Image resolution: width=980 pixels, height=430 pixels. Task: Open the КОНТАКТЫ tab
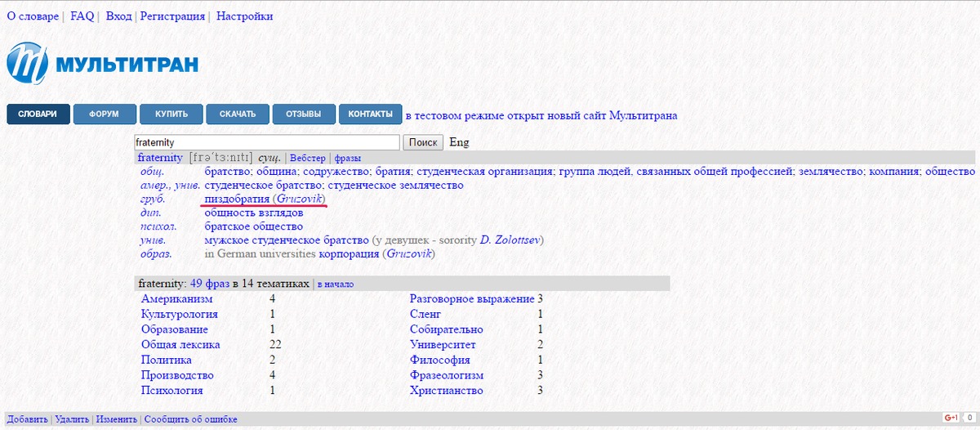[371, 114]
